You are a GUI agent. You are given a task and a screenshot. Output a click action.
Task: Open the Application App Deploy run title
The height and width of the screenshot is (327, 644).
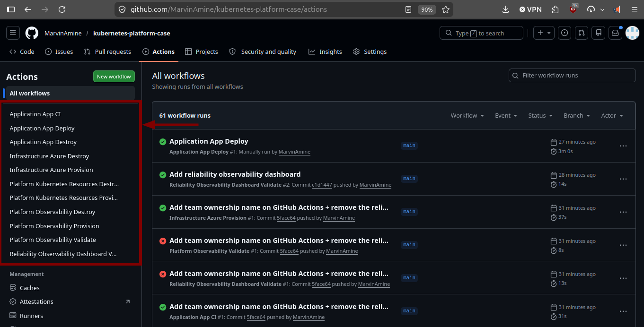click(x=209, y=141)
